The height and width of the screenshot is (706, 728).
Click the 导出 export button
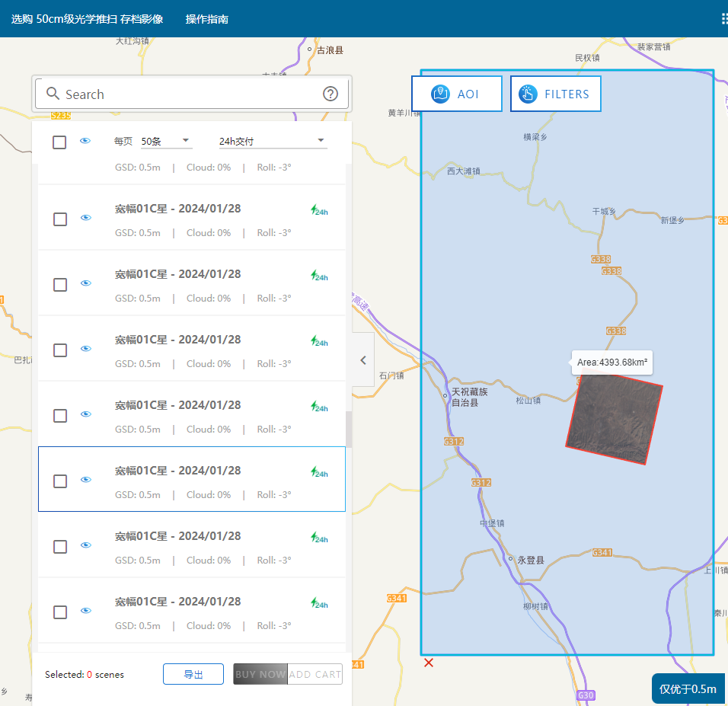pos(193,674)
